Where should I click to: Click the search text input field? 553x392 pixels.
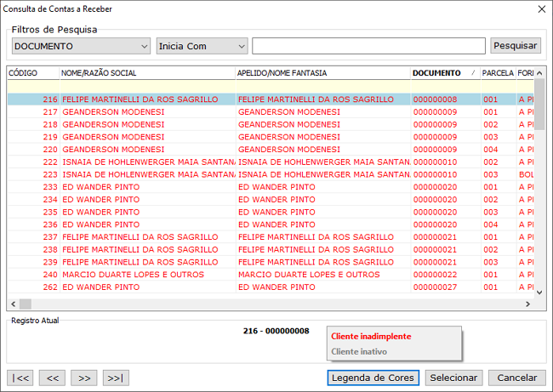368,46
